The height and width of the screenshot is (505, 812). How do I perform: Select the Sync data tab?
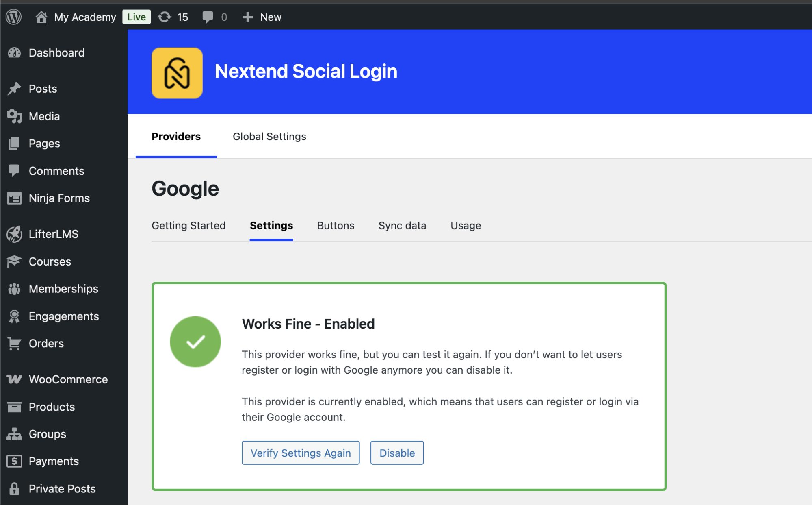(x=402, y=226)
